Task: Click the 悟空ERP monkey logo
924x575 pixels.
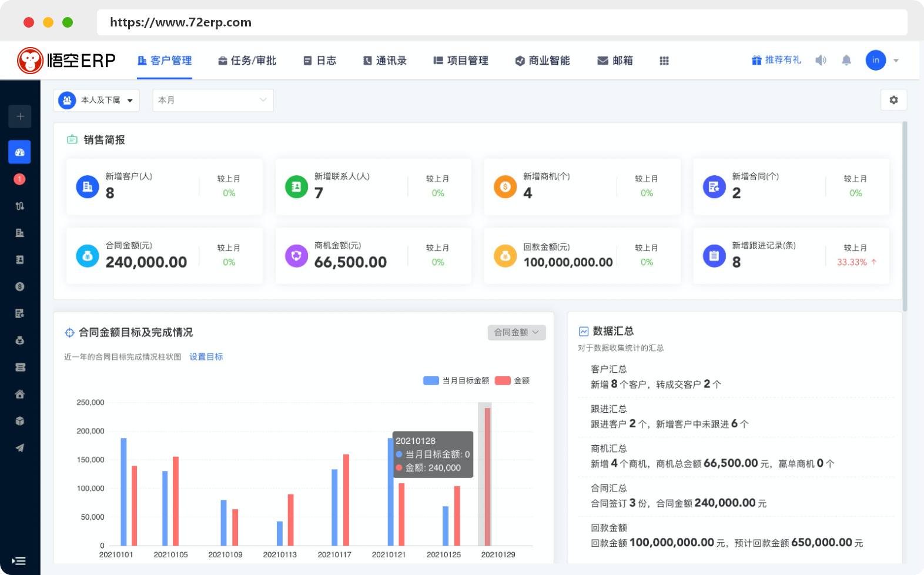Action: coord(66,61)
